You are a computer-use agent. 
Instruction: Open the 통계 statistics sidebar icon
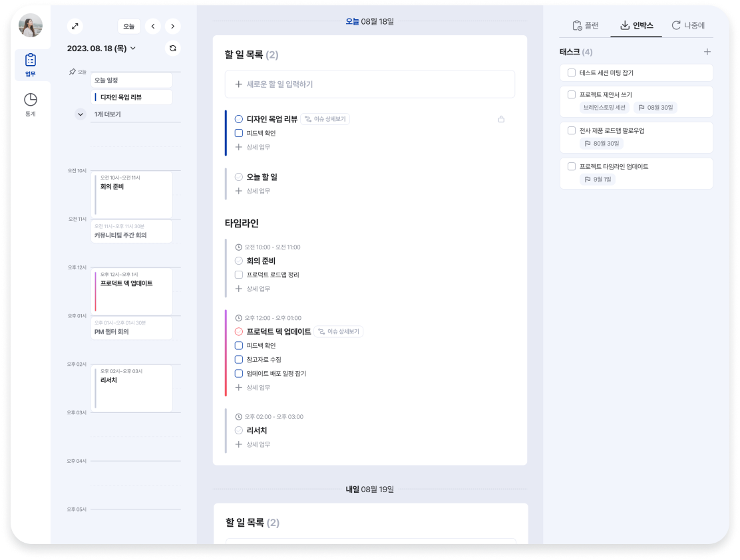click(x=31, y=104)
